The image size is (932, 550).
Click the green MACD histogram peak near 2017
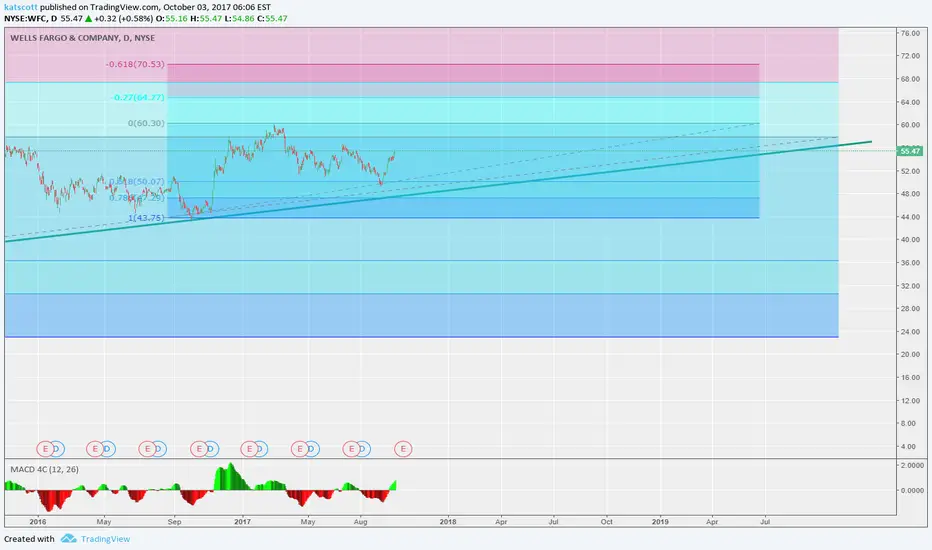231,476
